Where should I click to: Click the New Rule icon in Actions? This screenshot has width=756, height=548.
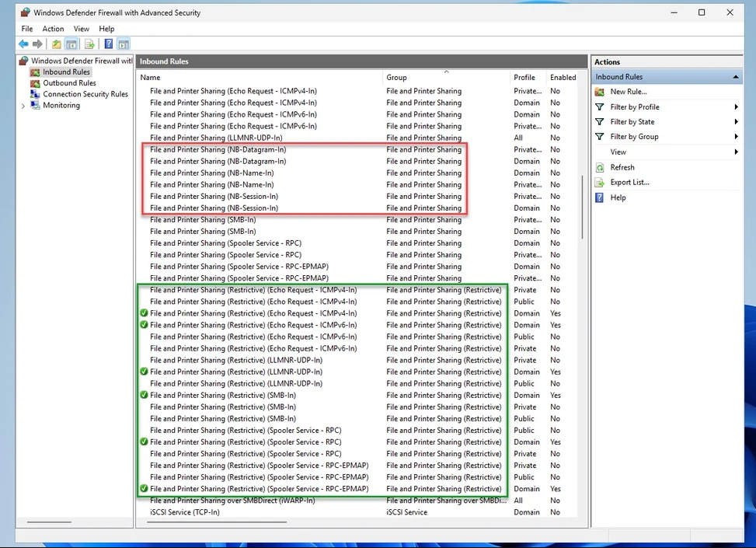599,92
